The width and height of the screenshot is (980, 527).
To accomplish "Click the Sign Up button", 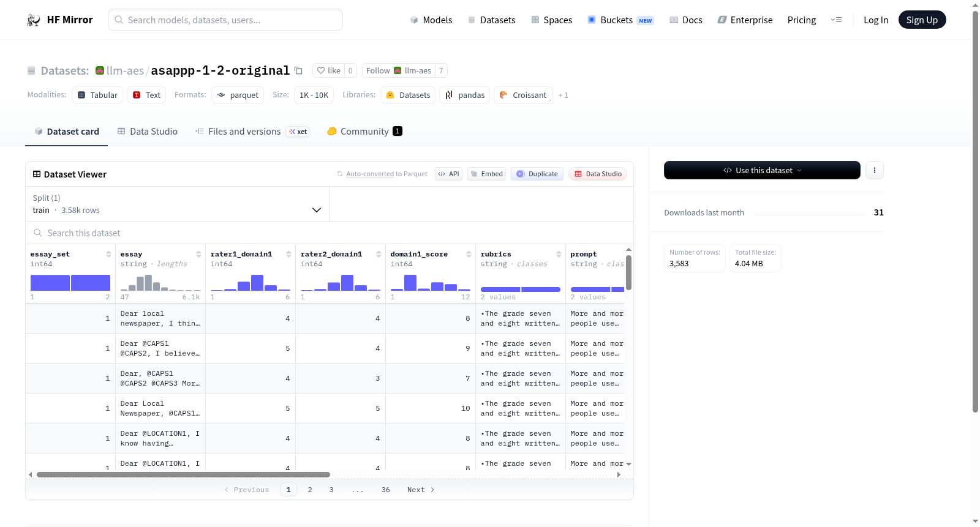I will (x=922, y=20).
